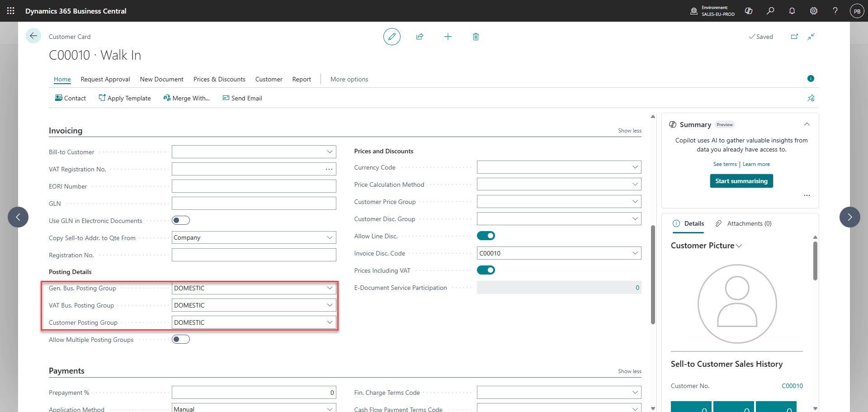Viewport: 868px width, 412px height.
Task: Open Learn more link
Action: tap(756, 164)
